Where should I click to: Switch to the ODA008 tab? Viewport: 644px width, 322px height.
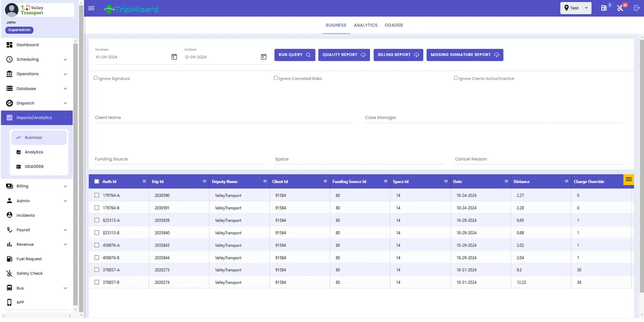(x=393, y=25)
